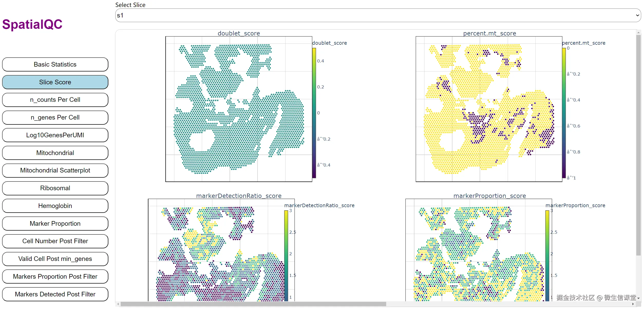Viewport: 644px width, 309px height.
Task: Click the horizontal scrollbar under the plots
Action: (x=253, y=304)
